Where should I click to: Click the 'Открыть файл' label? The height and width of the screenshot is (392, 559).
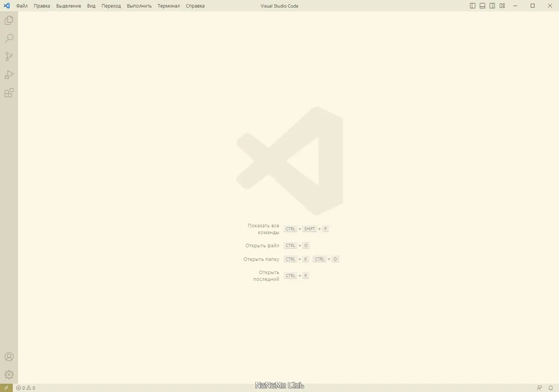point(263,246)
